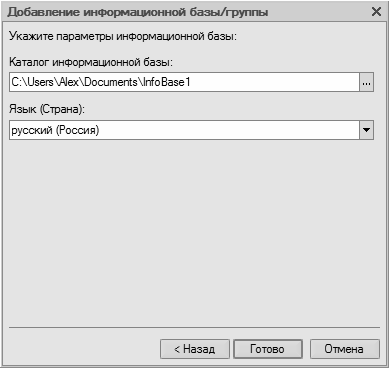The image size is (389, 368).
Task: Place cursor on InfoBase1 in the path
Action: 166,82
